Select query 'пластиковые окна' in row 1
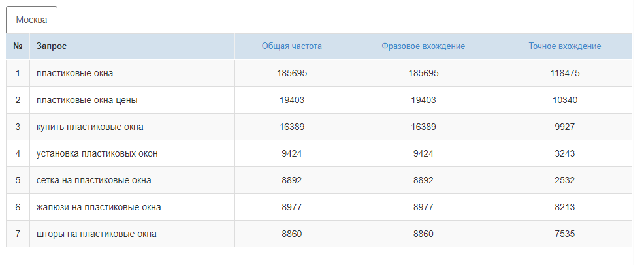 coord(75,73)
